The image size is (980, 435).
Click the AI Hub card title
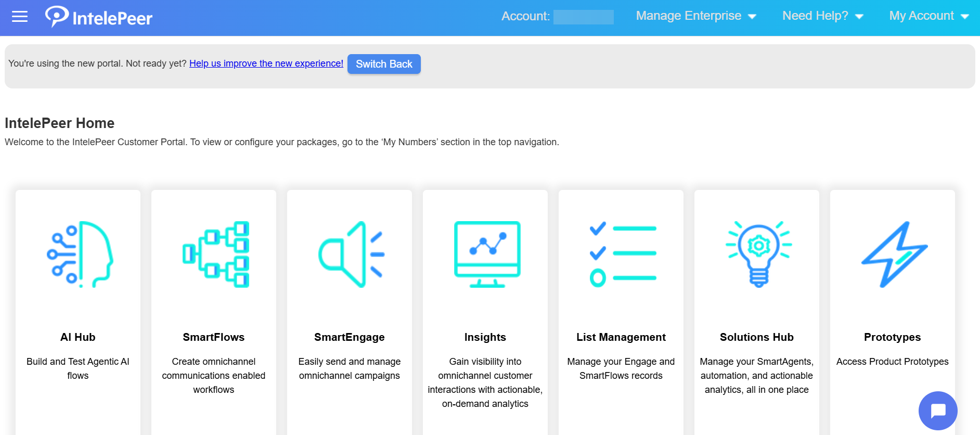coord(78,337)
